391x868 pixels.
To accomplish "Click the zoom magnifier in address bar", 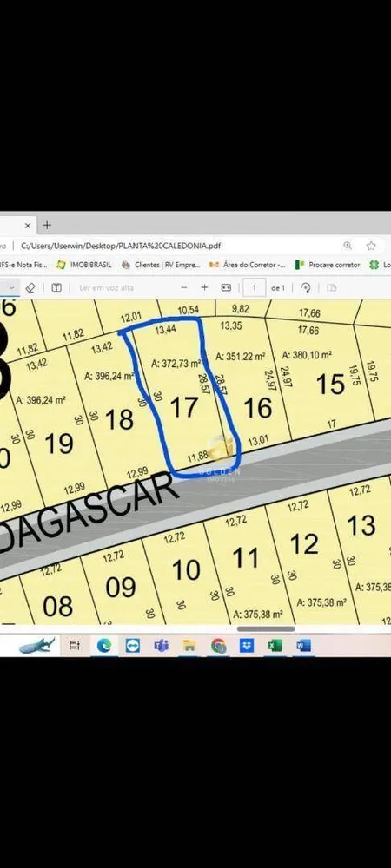I will coord(348,246).
